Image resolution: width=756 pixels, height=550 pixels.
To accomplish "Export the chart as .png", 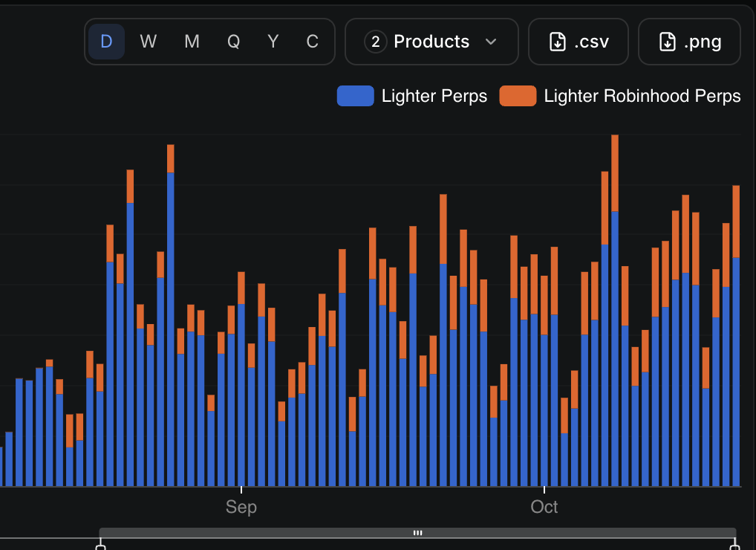I will [x=689, y=42].
